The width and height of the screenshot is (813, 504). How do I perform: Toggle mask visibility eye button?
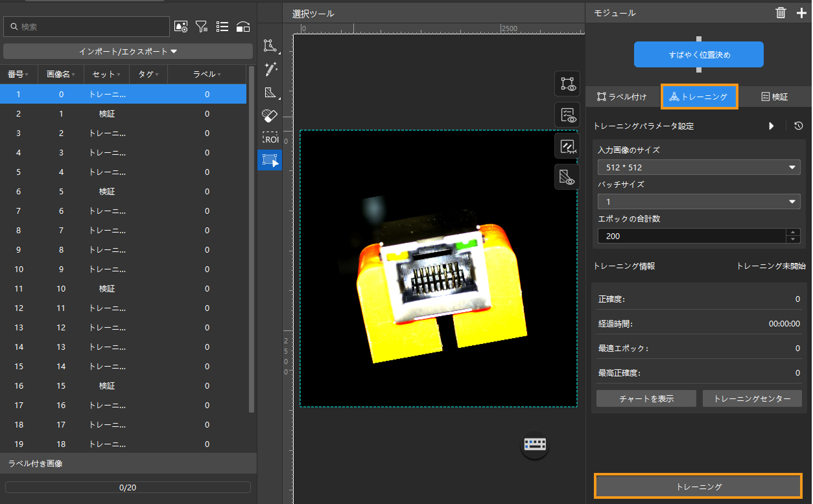567,177
